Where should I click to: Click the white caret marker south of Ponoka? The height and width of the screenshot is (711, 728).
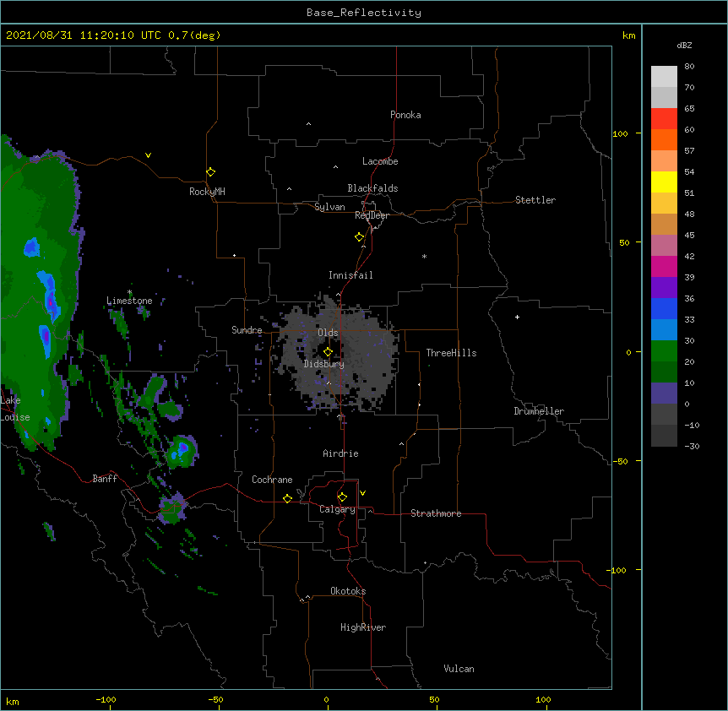309,124
